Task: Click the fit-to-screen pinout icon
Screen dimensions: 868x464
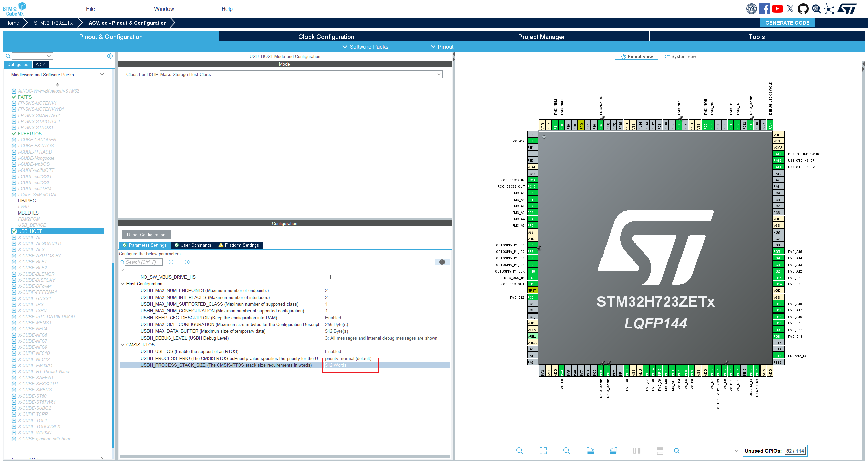Action: click(x=543, y=451)
